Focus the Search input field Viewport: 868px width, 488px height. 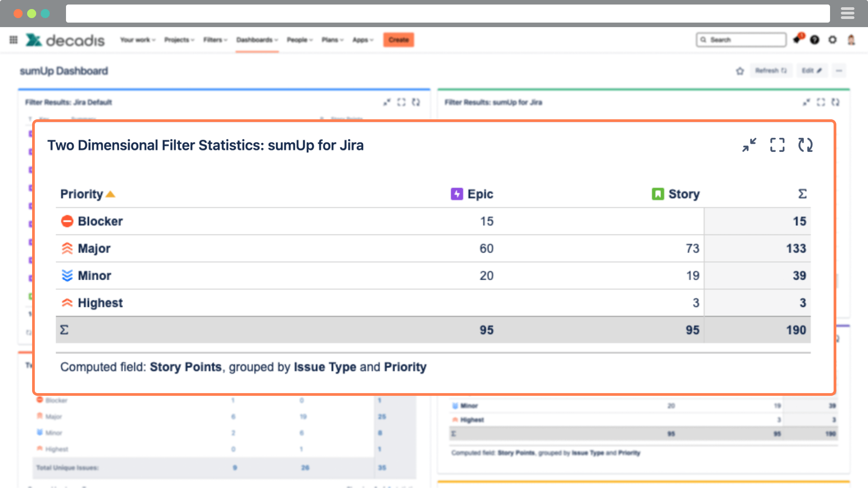pyautogui.click(x=741, y=40)
